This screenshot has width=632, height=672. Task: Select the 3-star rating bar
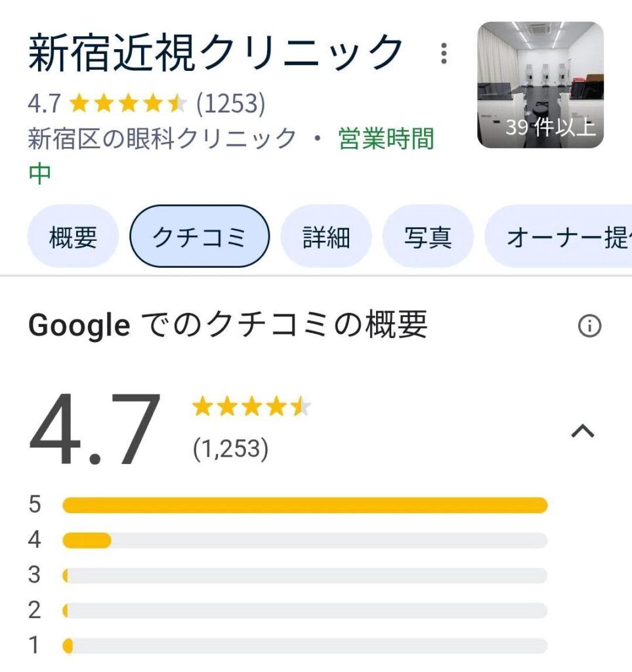pyautogui.click(x=305, y=576)
